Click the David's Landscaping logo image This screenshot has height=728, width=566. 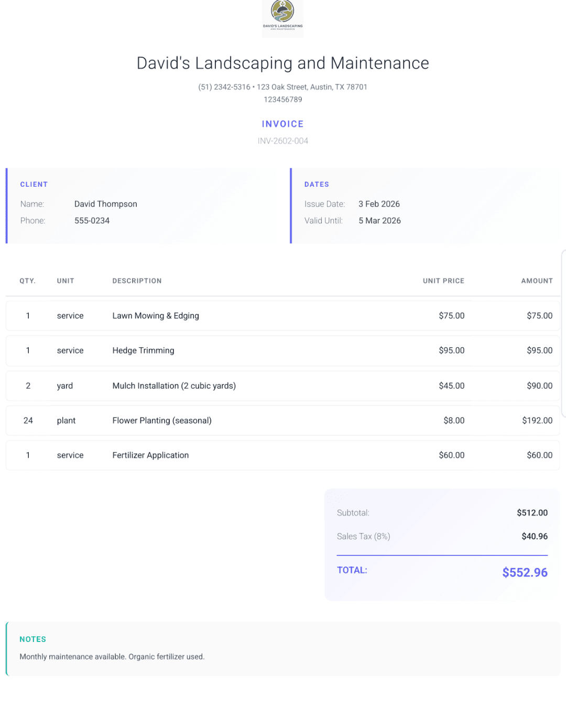(282, 17)
